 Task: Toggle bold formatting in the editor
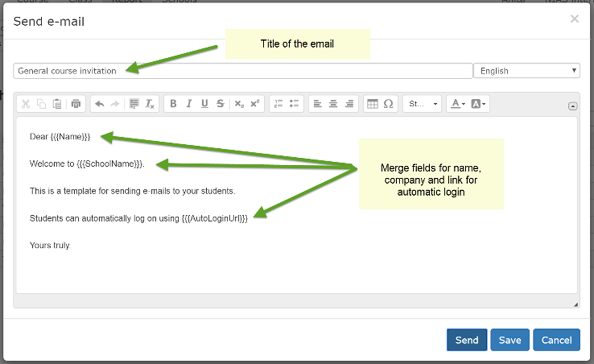pyautogui.click(x=173, y=104)
